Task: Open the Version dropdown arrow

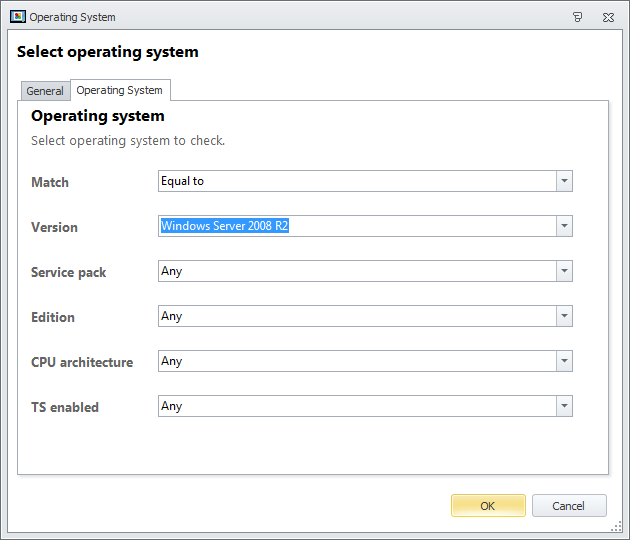Action: [564, 226]
